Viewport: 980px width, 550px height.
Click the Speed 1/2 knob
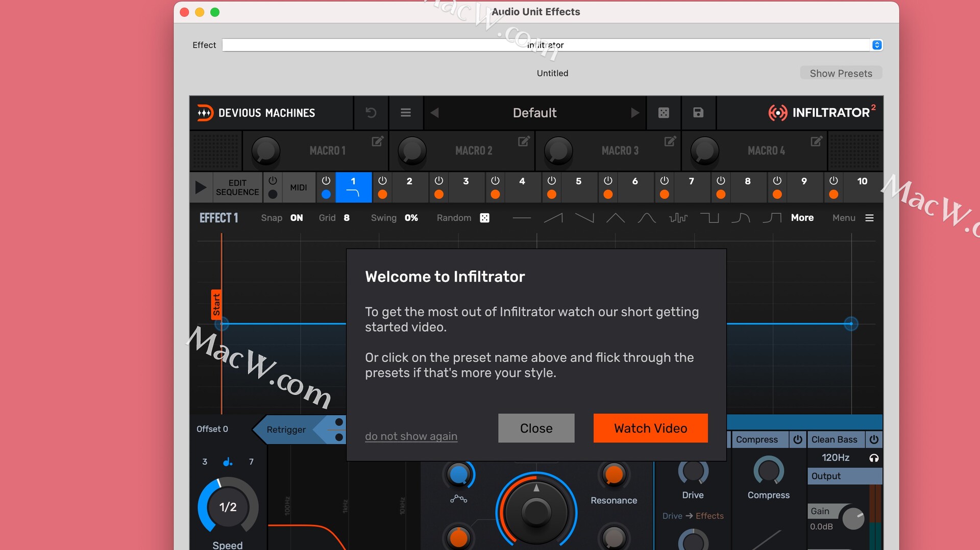coord(228,507)
